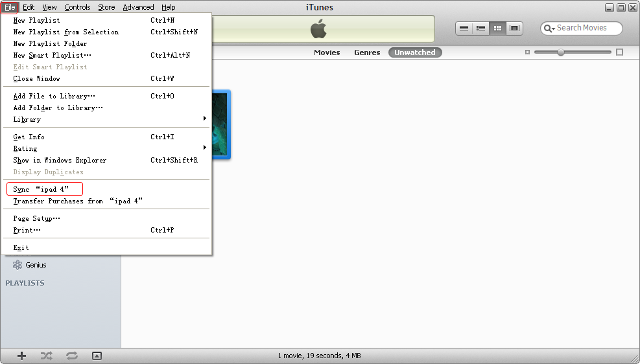Choose Show in Windows Explorer
Viewport: 640px width, 364px height.
point(106,160)
